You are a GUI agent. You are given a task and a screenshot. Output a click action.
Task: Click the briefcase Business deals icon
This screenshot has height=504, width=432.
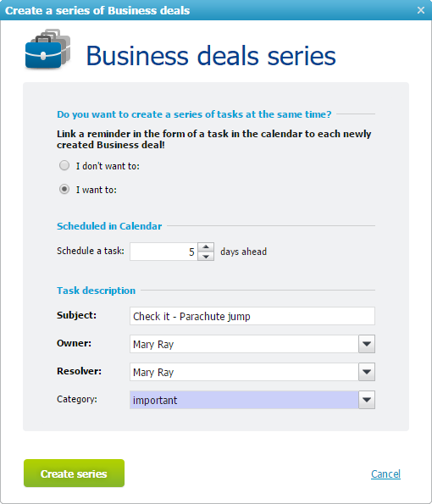tap(47, 49)
